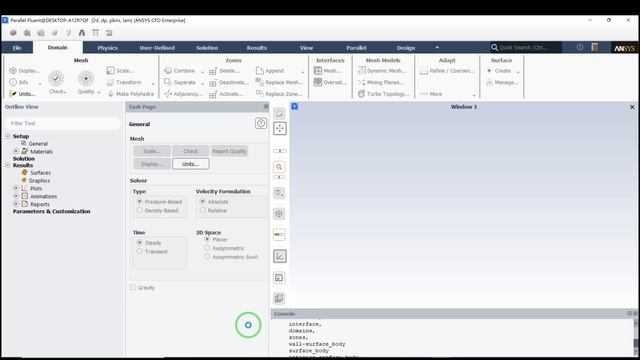Screen dimensions: 640x360
Task: Click Manage surfaces icon
Action: tap(489, 82)
